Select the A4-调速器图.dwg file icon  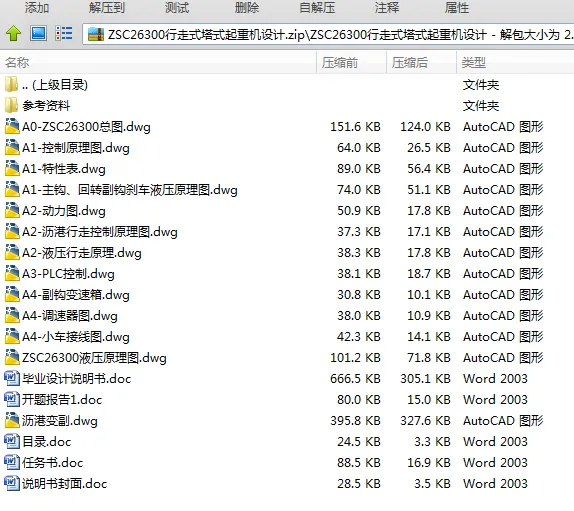click(12, 315)
